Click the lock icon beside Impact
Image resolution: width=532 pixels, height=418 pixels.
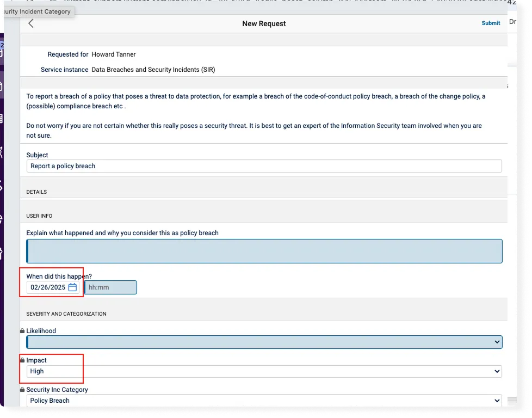[22, 360]
